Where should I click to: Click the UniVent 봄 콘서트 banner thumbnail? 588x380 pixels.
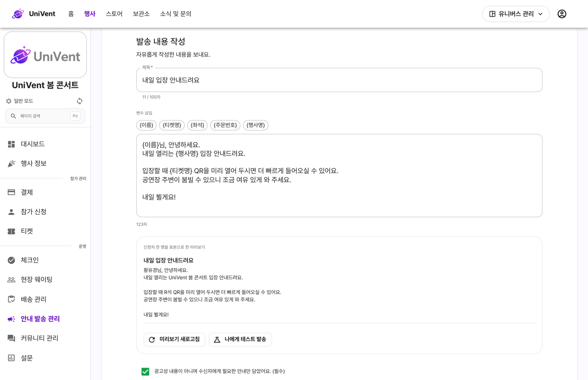pyautogui.click(x=45, y=55)
